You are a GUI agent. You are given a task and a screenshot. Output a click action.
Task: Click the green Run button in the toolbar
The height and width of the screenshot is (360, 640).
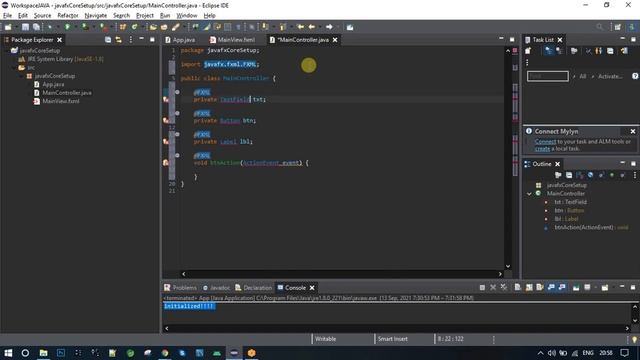coord(67,27)
